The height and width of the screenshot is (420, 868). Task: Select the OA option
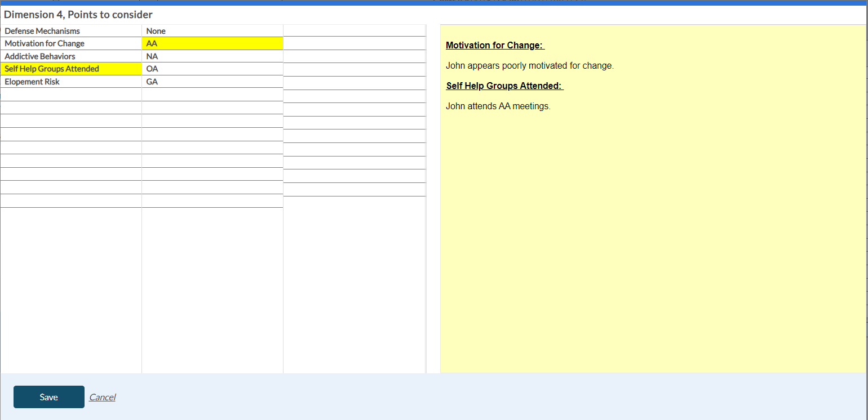[x=152, y=69]
